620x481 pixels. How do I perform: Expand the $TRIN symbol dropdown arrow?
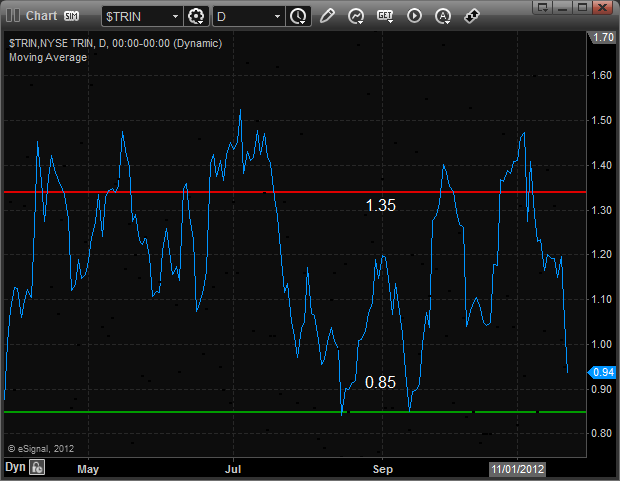(x=175, y=17)
